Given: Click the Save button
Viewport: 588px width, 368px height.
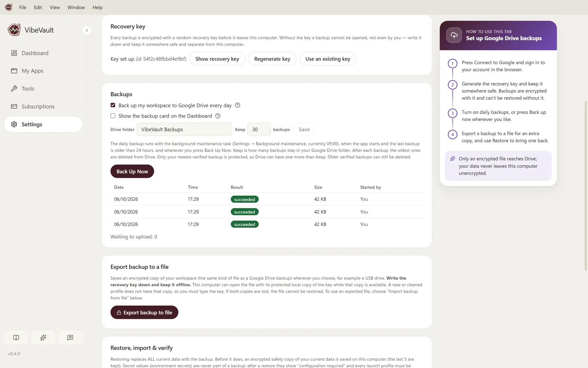Looking at the screenshot, I should [x=304, y=129].
